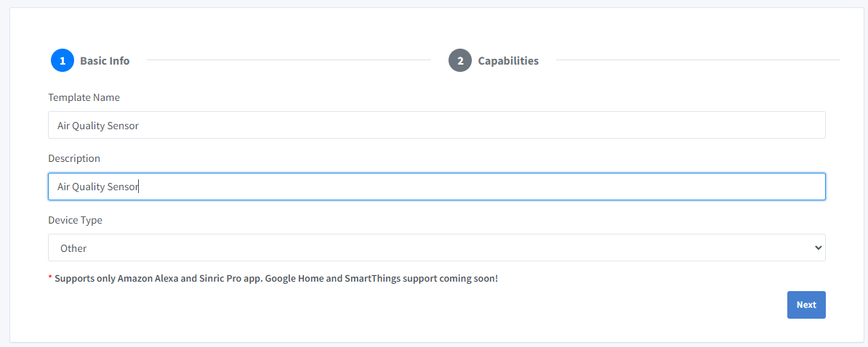Focus the Template Name input field
The width and height of the screenshot is (868, 347).
point(436,125)
